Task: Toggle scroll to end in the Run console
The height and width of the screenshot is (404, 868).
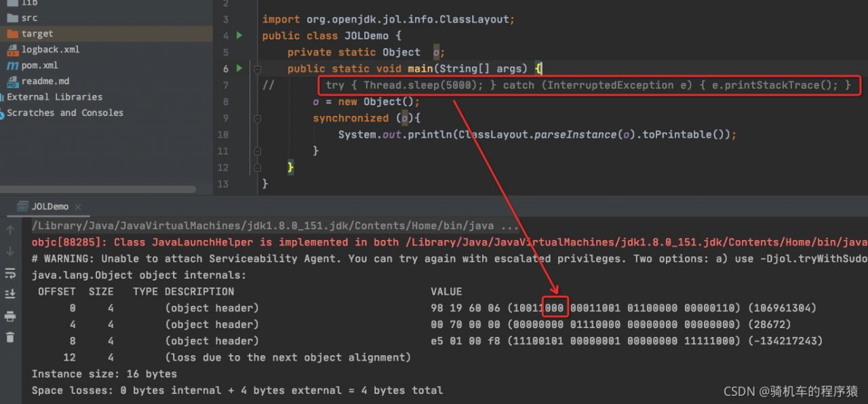Action: click(10, 294)
